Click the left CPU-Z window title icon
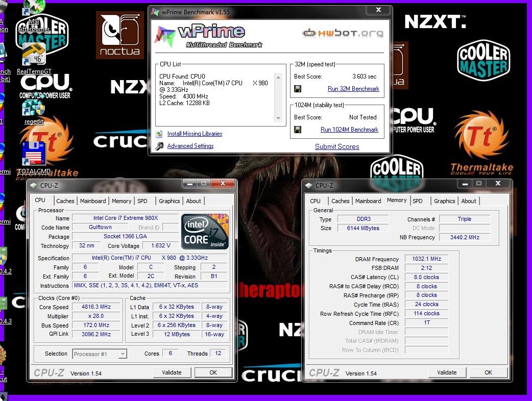The image size is (532, 401). point(33,185)
